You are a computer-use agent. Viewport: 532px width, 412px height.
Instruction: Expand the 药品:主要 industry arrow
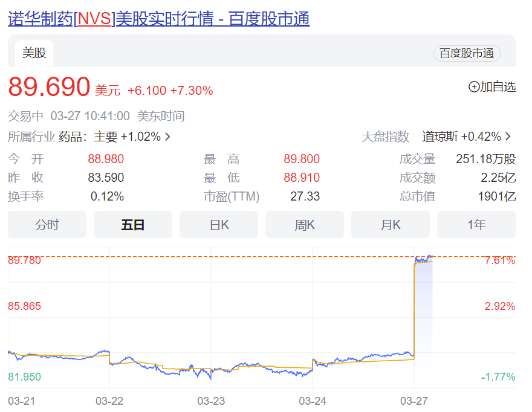click(x=167, y=137)
